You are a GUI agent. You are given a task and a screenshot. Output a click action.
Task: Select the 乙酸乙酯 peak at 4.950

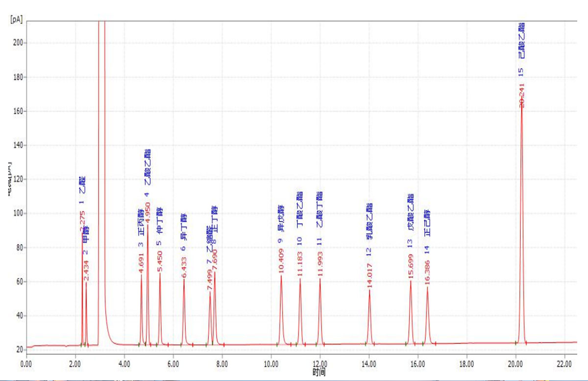147,255
